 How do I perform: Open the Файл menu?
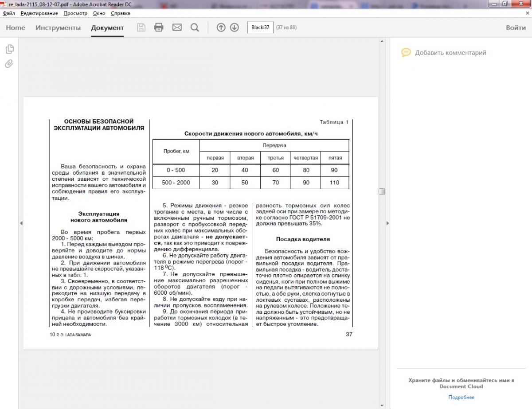[9, 13]
